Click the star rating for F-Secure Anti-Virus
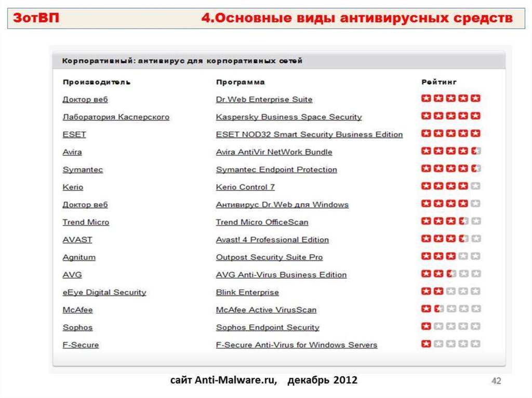The width and height of the screenshot is (532, 398). coord(451,344)
